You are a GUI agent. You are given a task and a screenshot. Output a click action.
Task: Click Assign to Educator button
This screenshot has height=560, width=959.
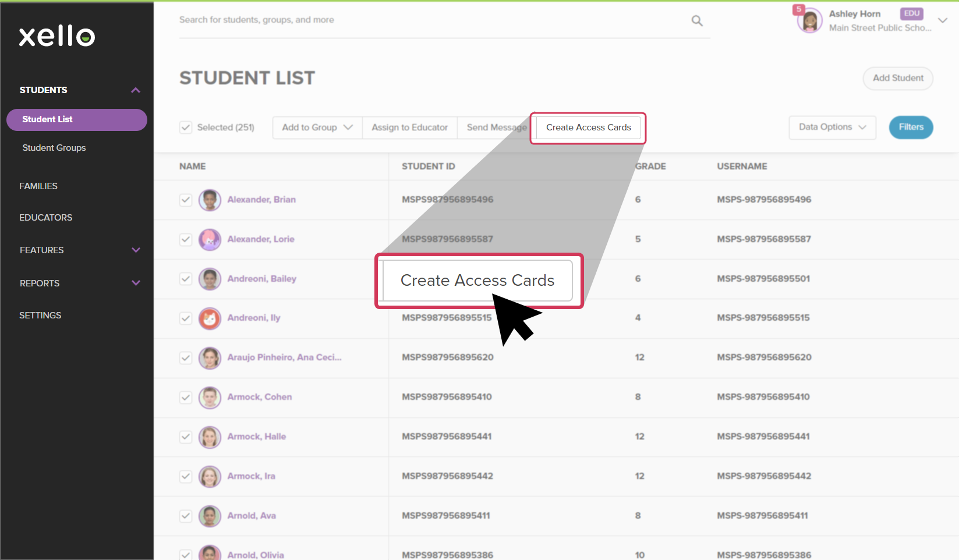pos(410,127)
